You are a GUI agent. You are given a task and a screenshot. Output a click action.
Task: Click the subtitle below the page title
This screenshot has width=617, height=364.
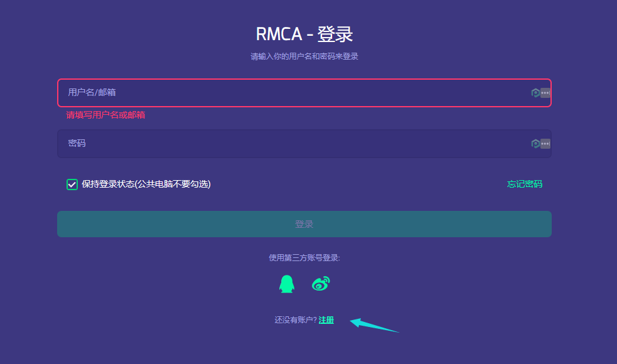304,56
